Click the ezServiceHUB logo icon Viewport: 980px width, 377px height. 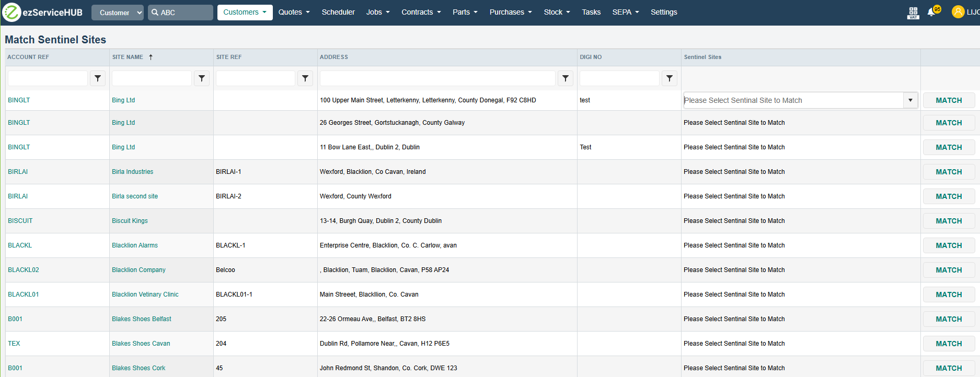[11, 12]
